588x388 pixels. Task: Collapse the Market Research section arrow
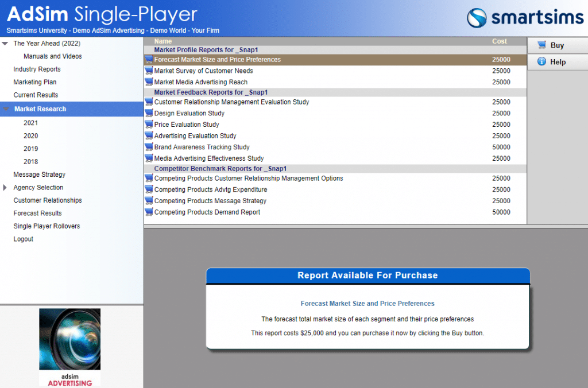pos(6,109)
